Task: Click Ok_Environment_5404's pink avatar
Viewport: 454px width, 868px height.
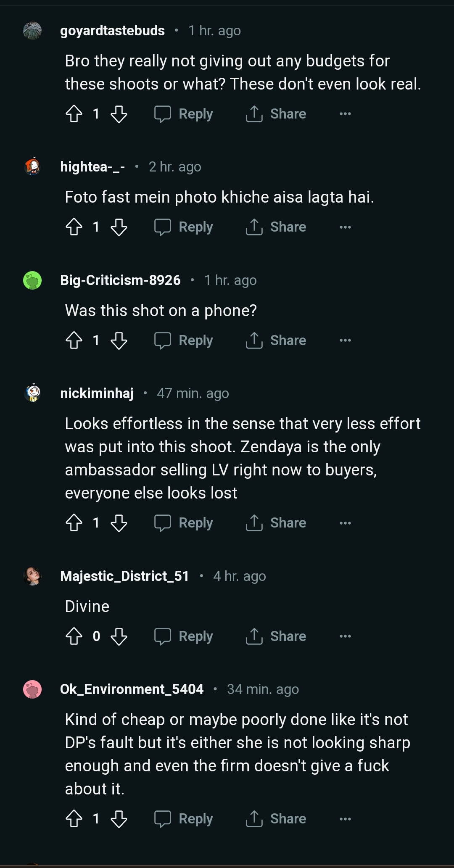Action: pyautogui.click(x=32, y=689)
